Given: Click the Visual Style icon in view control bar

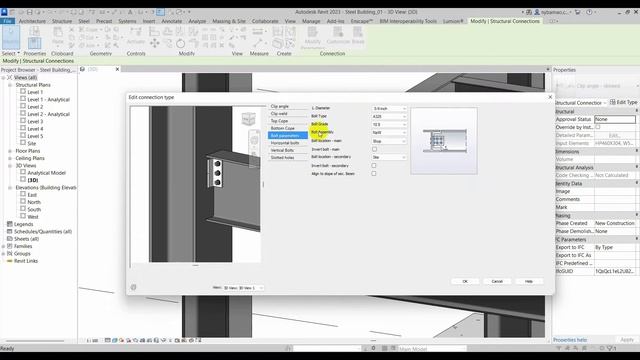Looking at the screenshot, I should pyautogui.click(x=115, y=340).
